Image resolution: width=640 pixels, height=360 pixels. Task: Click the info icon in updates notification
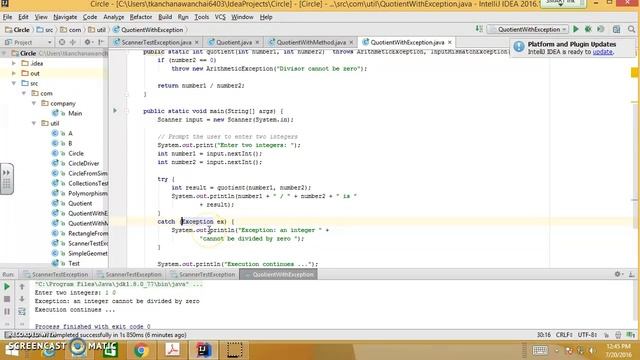pyautogui.click(x=519, y=47)
